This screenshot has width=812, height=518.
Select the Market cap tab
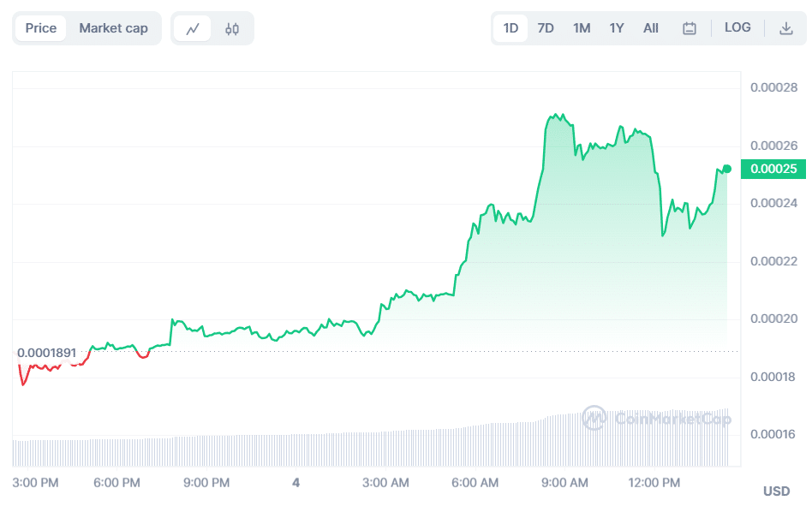tap(113, 28)
